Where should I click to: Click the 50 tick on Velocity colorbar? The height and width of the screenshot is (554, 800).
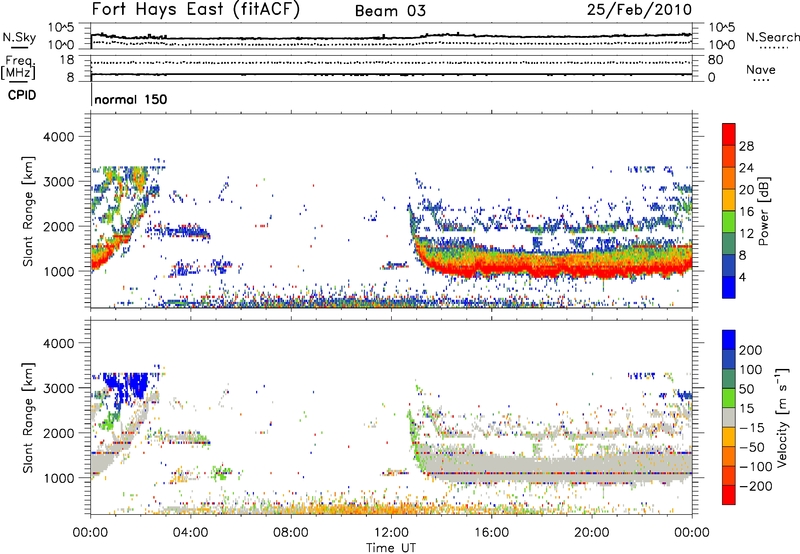point(746,389)
